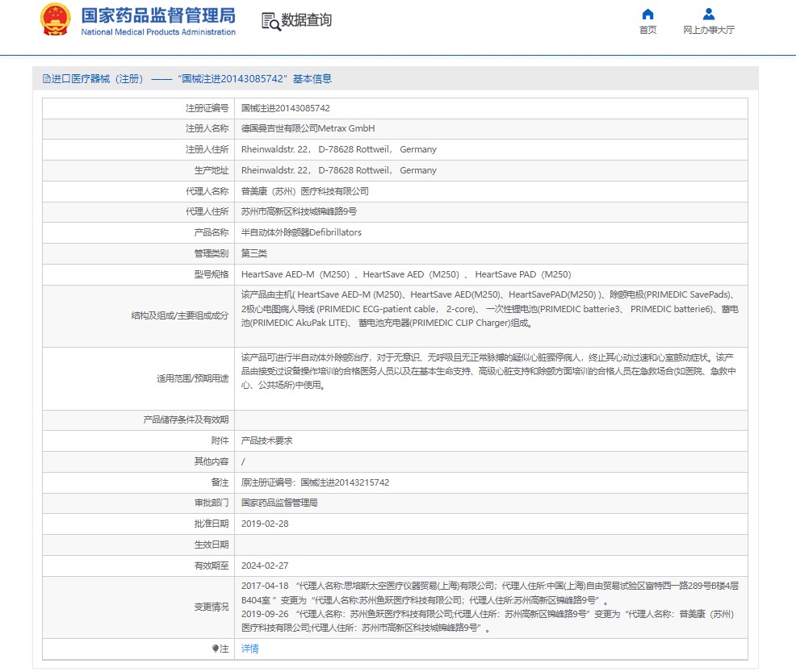Click the 2019-09-26 change record text

pos(488,621)
